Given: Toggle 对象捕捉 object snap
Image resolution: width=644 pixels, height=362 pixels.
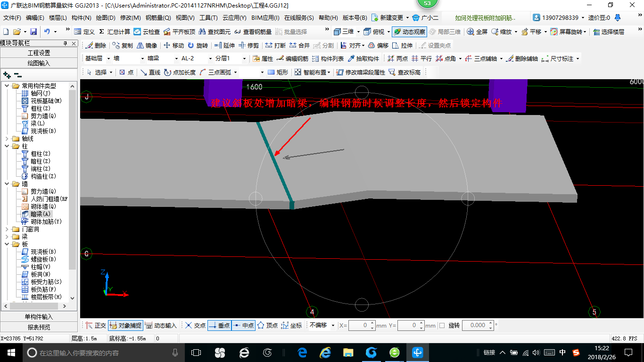Looking at the screenshot, I should click(125, 325).
